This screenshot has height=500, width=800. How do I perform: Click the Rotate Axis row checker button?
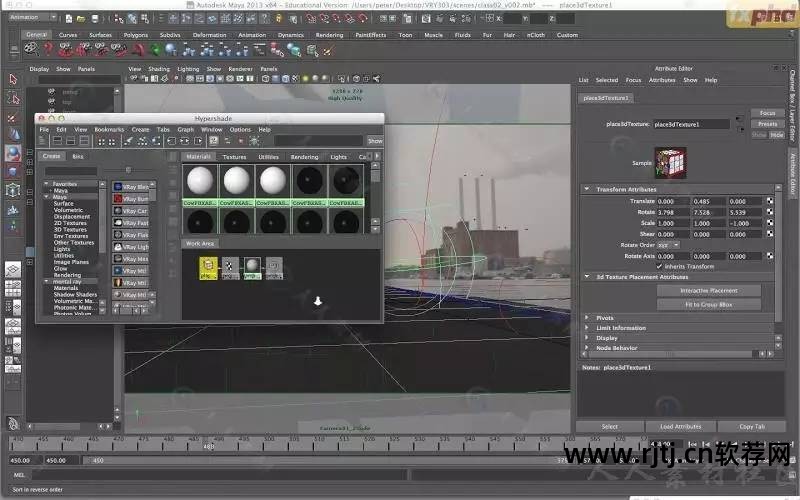(770, 256)
